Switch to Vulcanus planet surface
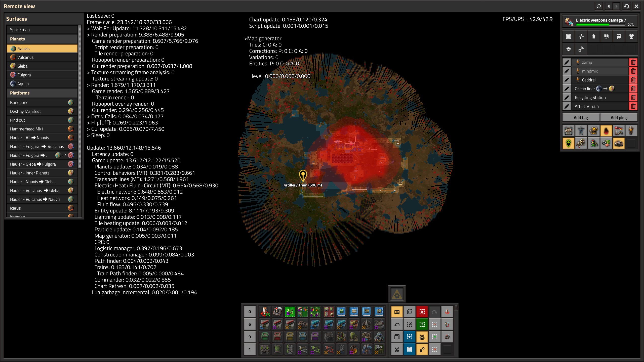Screen dimensions: 644x362 click(42, 57)
